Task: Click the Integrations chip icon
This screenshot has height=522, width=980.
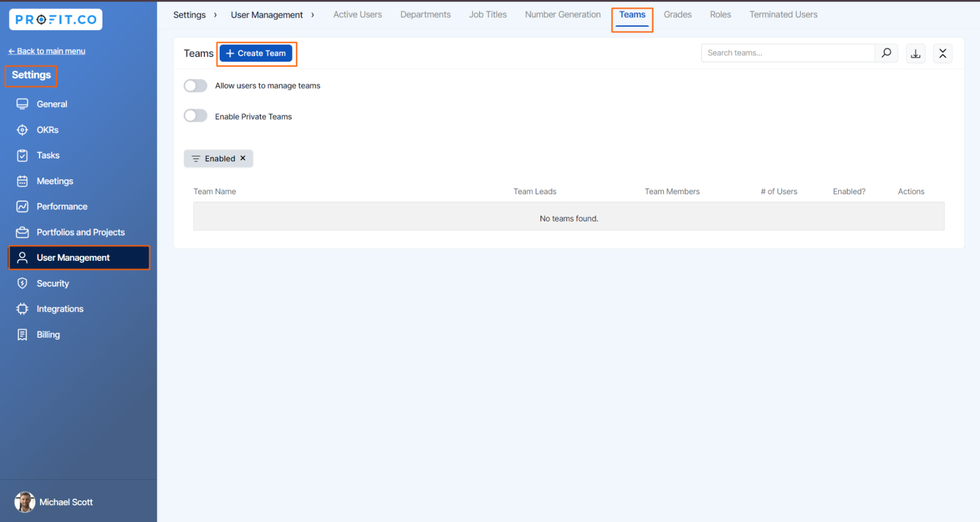Action: (x=22, y=309)
